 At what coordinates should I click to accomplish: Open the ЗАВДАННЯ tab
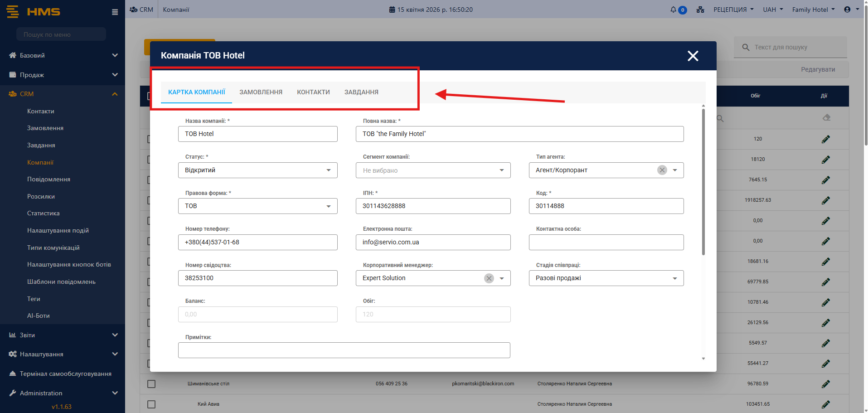[x=361, y=92]
